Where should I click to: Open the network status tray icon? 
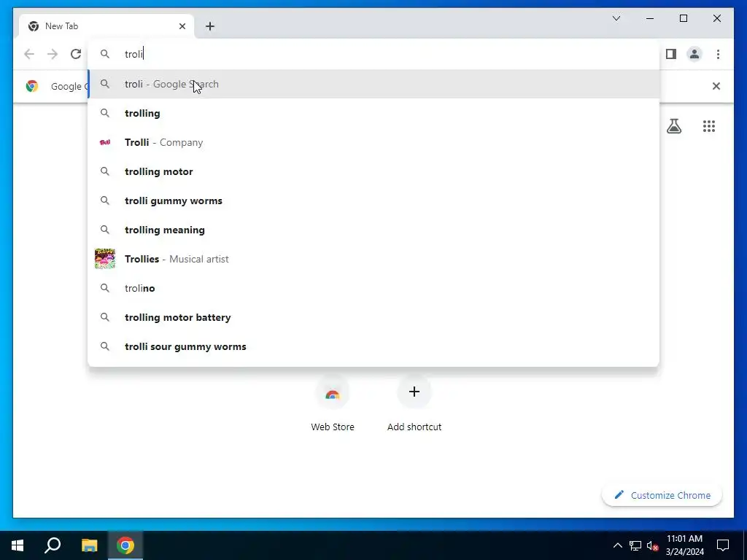635,545
